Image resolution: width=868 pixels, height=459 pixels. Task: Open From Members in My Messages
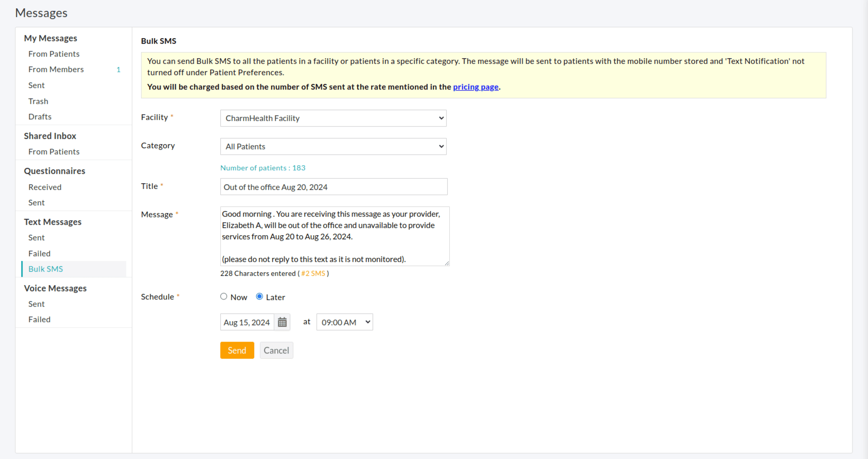tap(56, 69)
